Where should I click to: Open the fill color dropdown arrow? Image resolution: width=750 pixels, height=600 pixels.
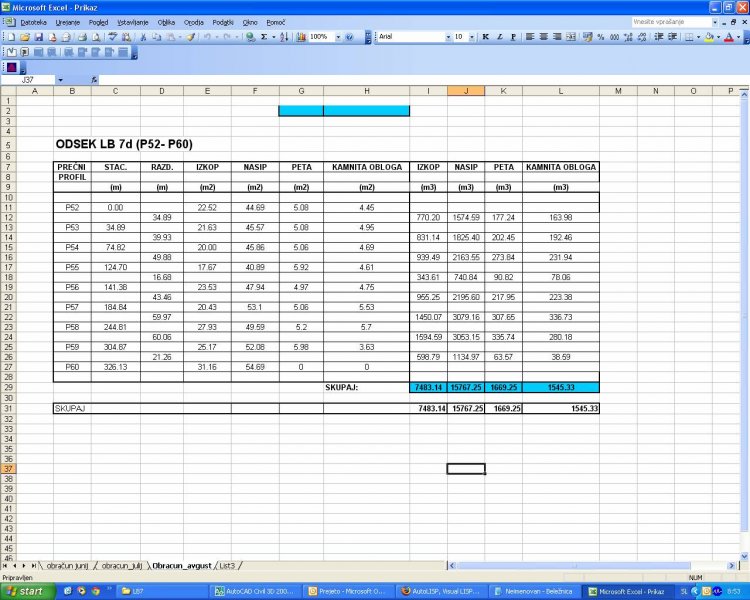(718, 37)
